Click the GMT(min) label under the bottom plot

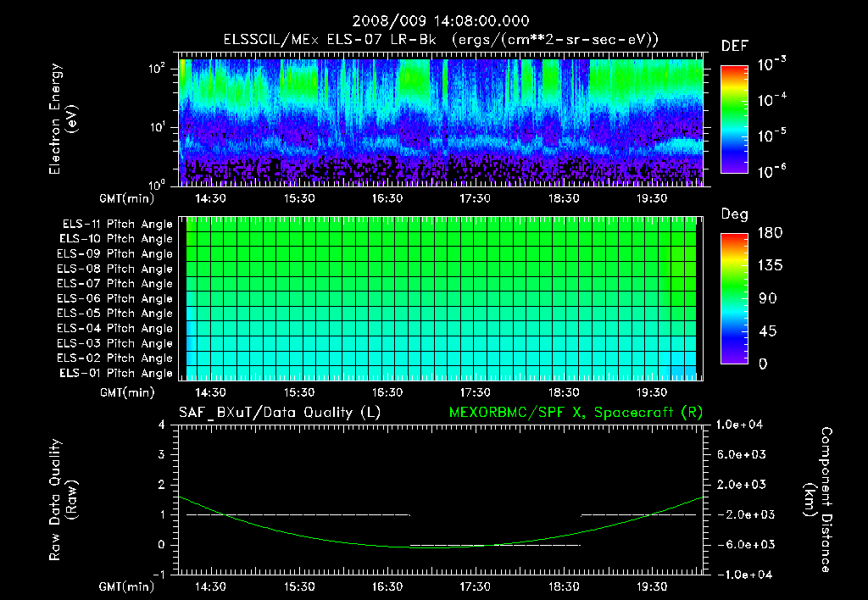click(127, 586)
